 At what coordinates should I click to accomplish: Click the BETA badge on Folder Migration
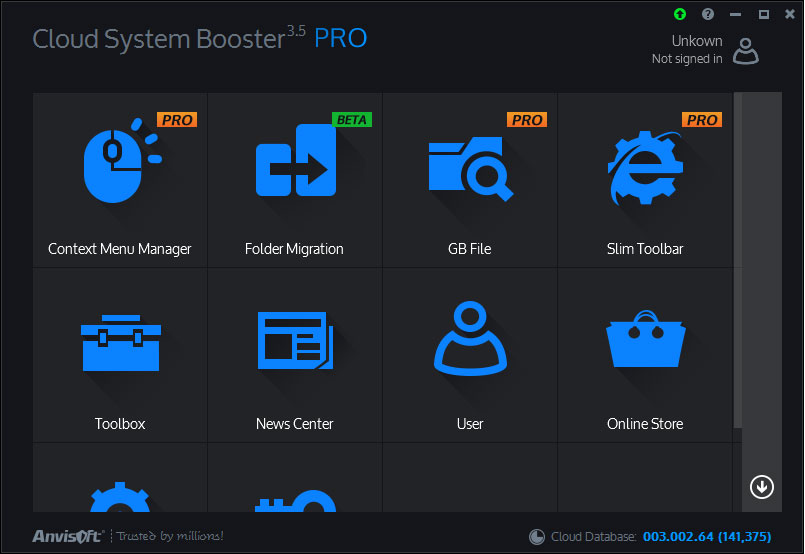tap(352, 120)
